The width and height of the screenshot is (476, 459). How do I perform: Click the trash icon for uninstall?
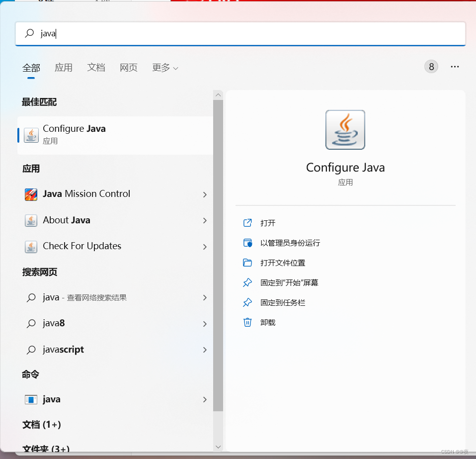247,322
